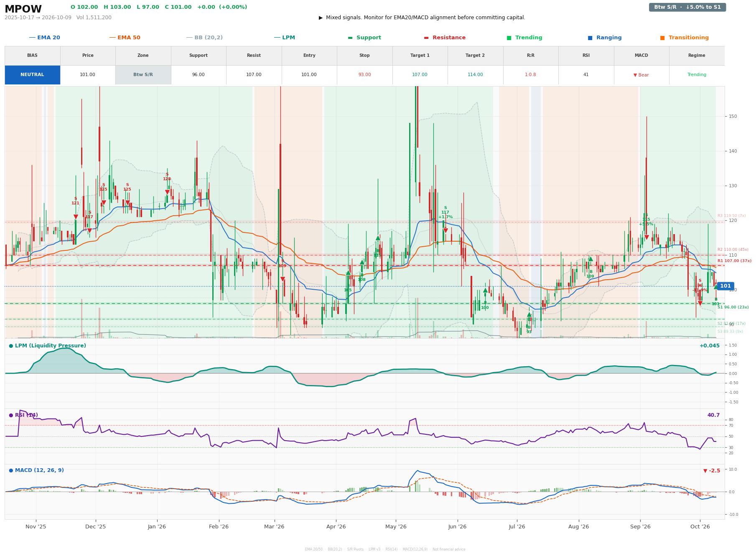Click the Target 2 value 114.00 cell

tap(475, 75)
